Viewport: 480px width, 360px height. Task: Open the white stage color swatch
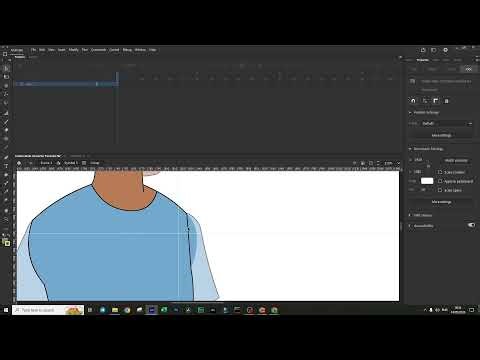[x=427, y=181]
